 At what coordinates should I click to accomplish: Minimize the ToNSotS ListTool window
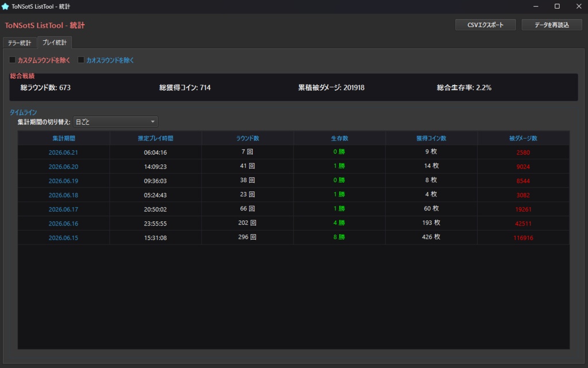[x=536, y=6]
